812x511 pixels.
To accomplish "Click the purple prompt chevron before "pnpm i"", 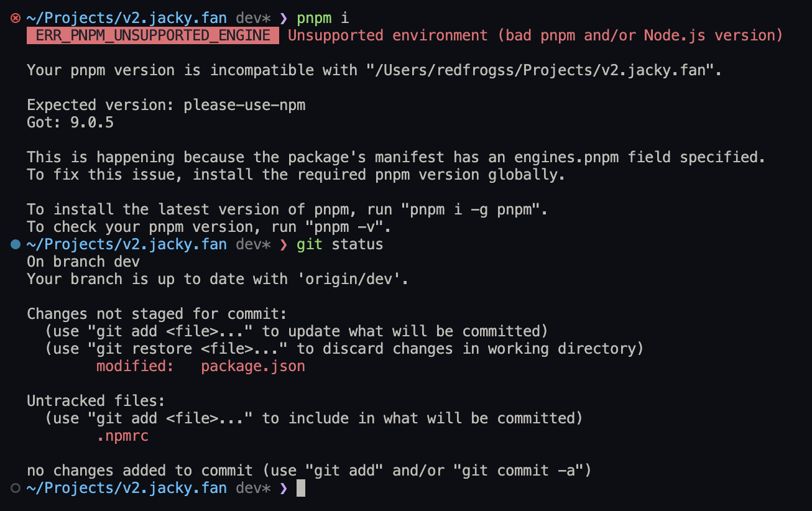I will (x=284, y=19).
